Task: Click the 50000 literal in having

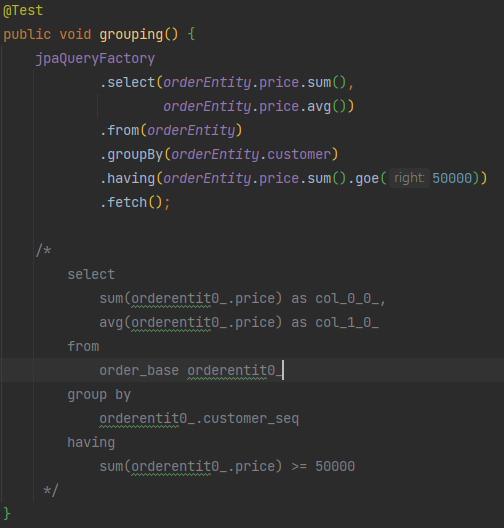Action: [452, 179]
